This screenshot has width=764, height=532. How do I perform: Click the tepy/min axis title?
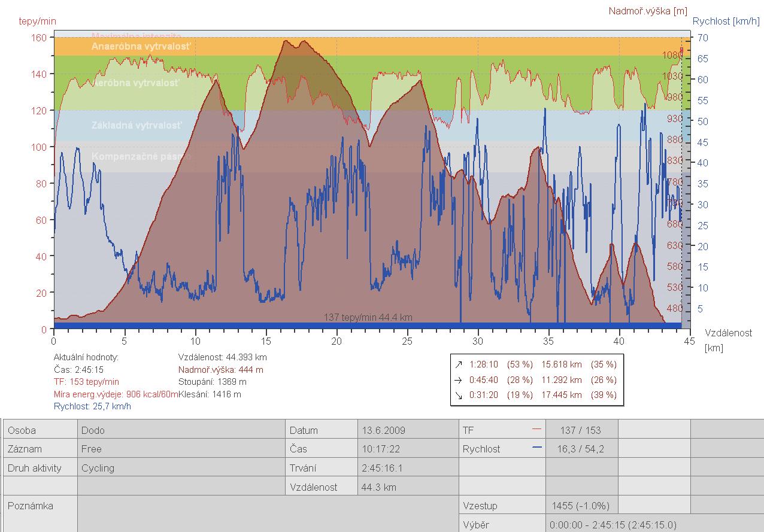(37, 22)
